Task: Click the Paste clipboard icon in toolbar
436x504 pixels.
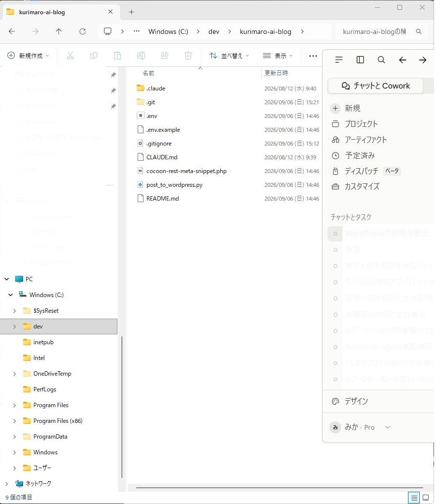Action: (117, 56)
